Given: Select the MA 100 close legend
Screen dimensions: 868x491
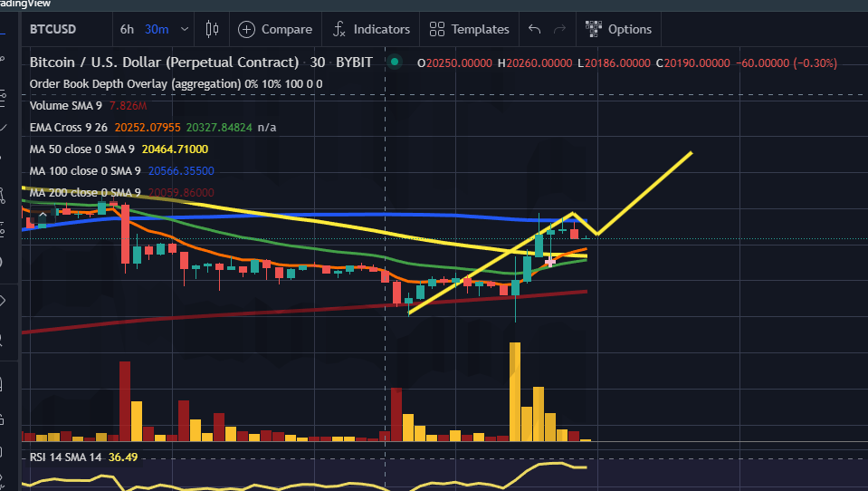Looking at the screenshot, I should pyautogui.click(x=85, y=170).
